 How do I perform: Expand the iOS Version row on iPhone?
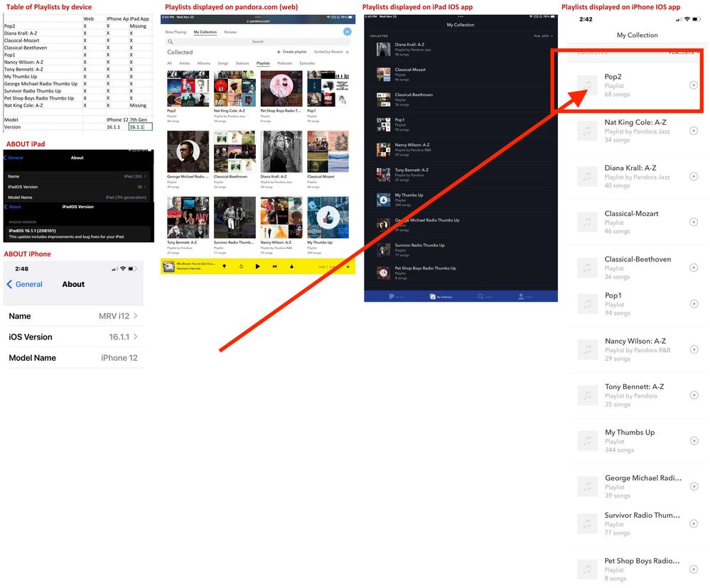point(136,337)
